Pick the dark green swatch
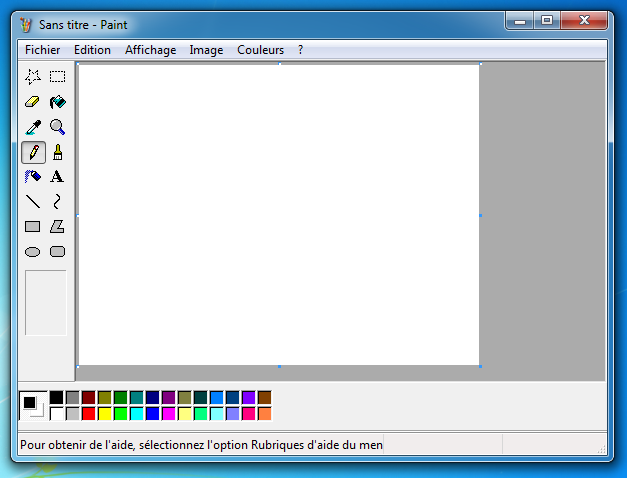The width and height of the screenshot is (627, 478). tap(120, 398)
